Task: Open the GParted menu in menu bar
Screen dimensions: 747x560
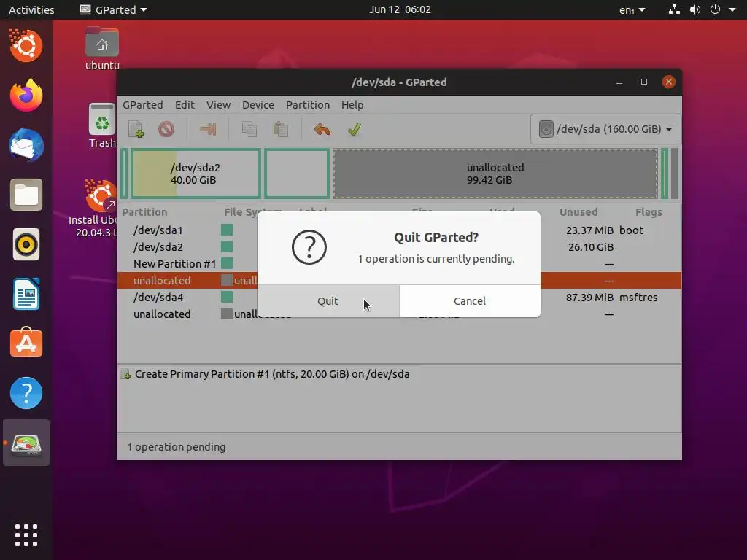Action: pos(143,105)
